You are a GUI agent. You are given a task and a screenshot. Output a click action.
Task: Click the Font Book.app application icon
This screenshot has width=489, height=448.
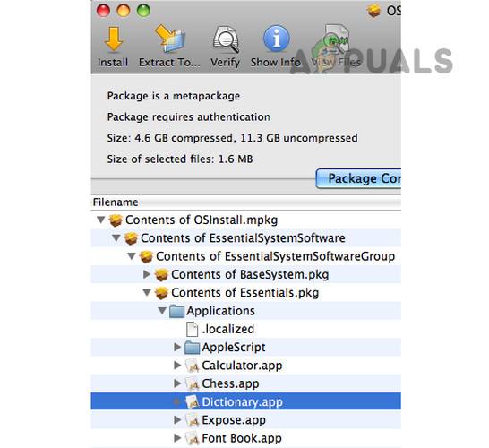(192, 438)
